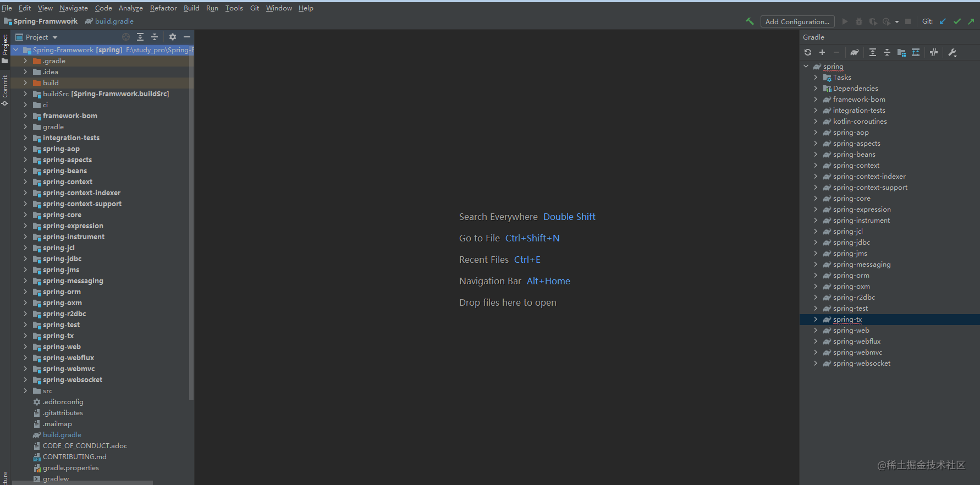Detach Gradle project with minus icon
This screenshot has width=980, height=485.
[x=836, y=52]
